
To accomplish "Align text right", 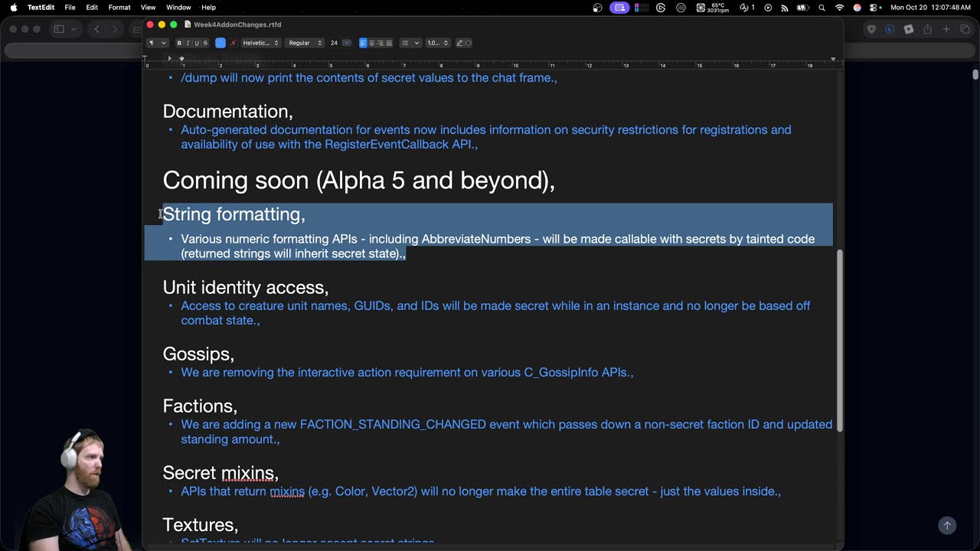I will (x=381, y=43).
